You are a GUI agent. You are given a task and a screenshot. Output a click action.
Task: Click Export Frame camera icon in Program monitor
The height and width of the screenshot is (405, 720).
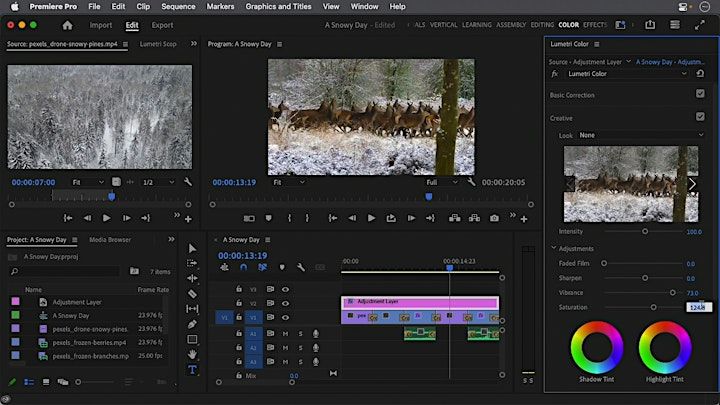click(493, 218)
